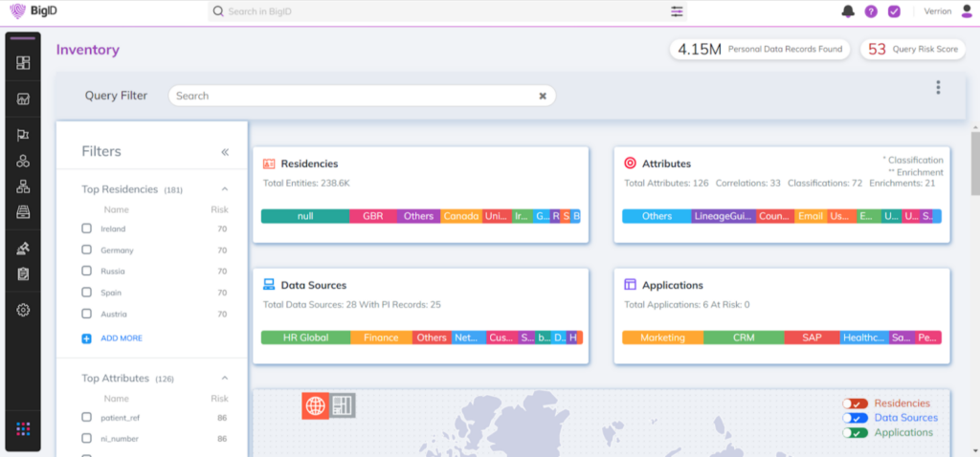This screenshot has height=457, width=980.
Task: Switch to globe map view icon
Action: 315,404
